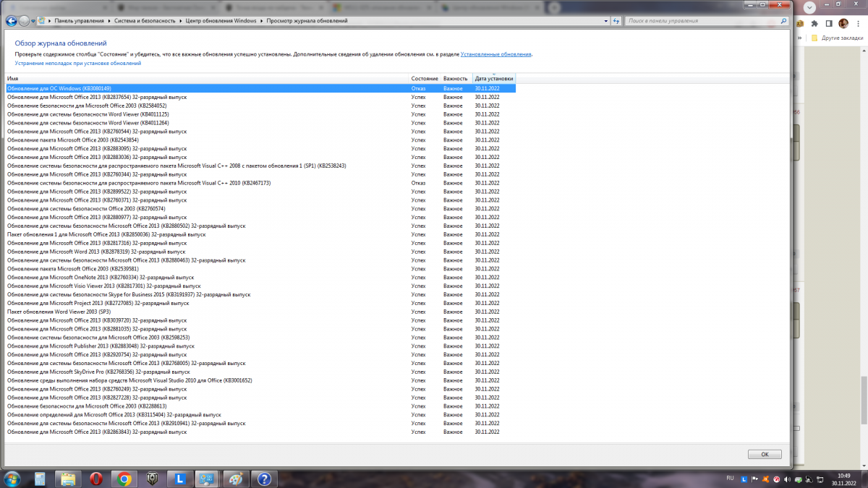Select the Word Viewer update KB4011125
The height and width of the screenshot is (488, 868).
coord(260,114)
